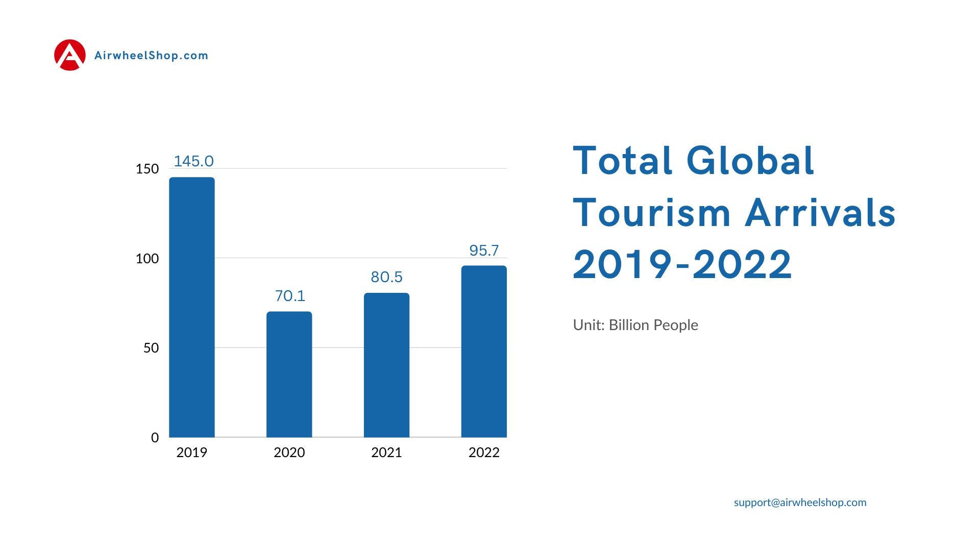The height and width of the screenshot is (551, 980).
Task: Click the red AirwheelShop logo icon
Action: pyautogui.click(x=69, y=55)
